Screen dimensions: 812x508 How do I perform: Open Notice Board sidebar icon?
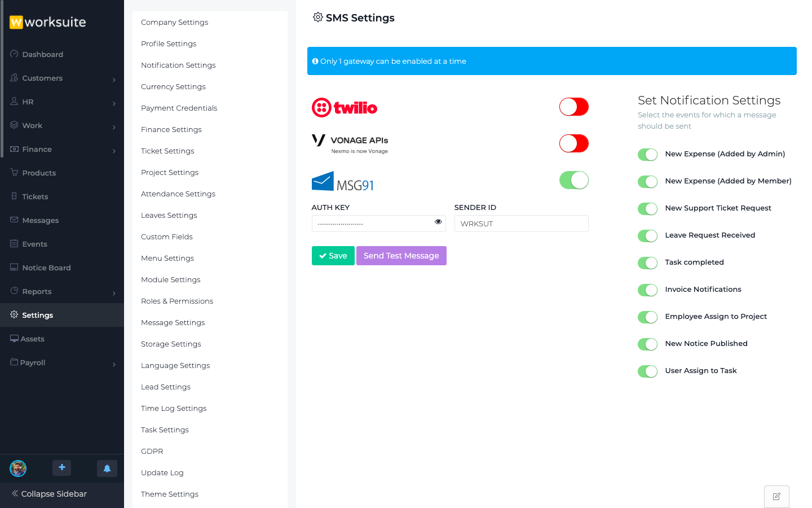coord(14,268)
